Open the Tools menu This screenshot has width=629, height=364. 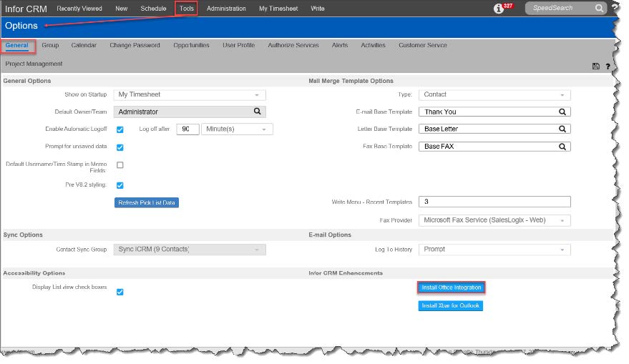click(x=187, y=9)
